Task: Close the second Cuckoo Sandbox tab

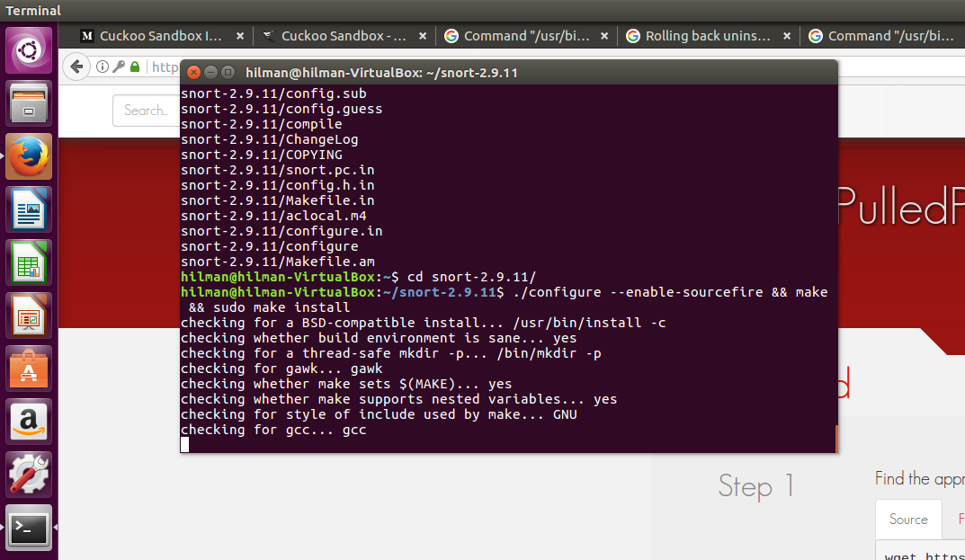Action: (x=422, y=36)
